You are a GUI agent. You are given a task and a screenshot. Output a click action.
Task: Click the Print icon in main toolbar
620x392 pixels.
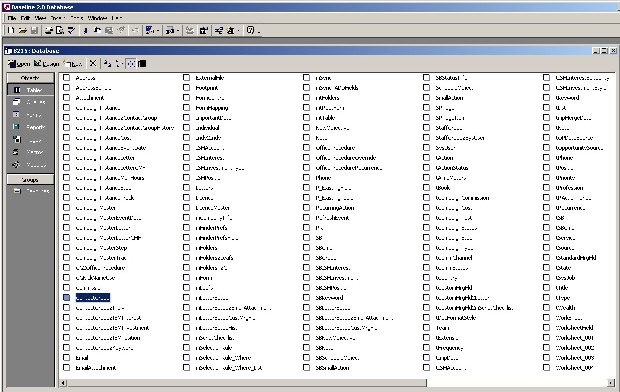(x=49, y=30)
